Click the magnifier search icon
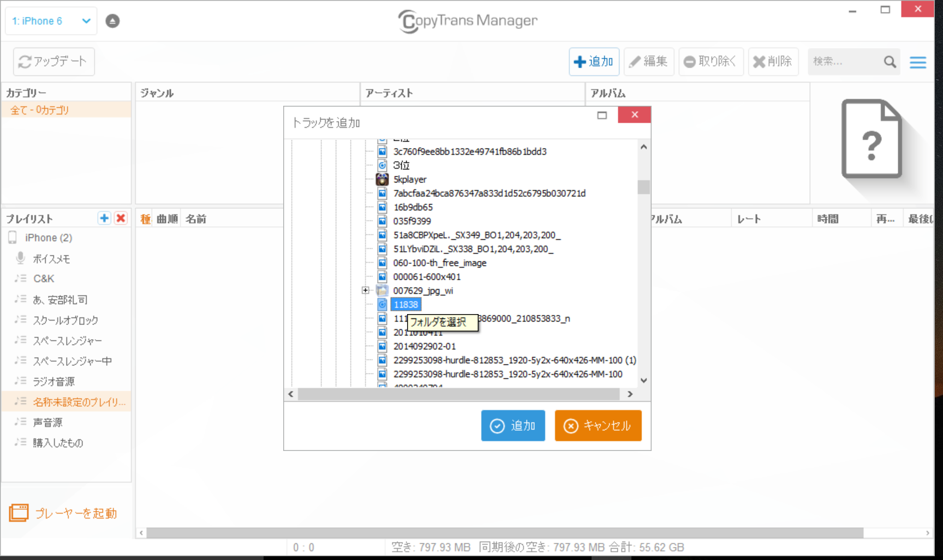 pyautogui.click(x=890, y=62)
